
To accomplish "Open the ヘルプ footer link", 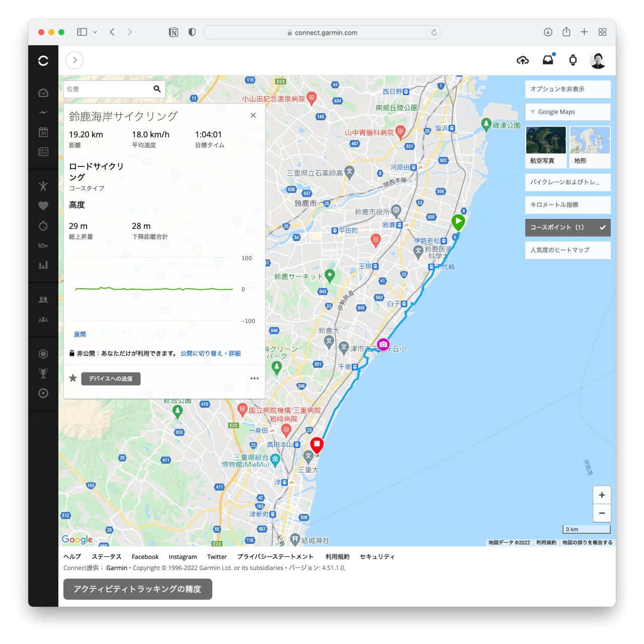I will [x=72, y=556].
